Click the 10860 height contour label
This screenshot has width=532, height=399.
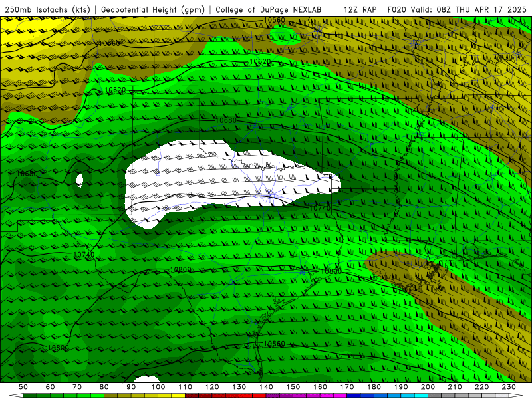coord(275,344)
